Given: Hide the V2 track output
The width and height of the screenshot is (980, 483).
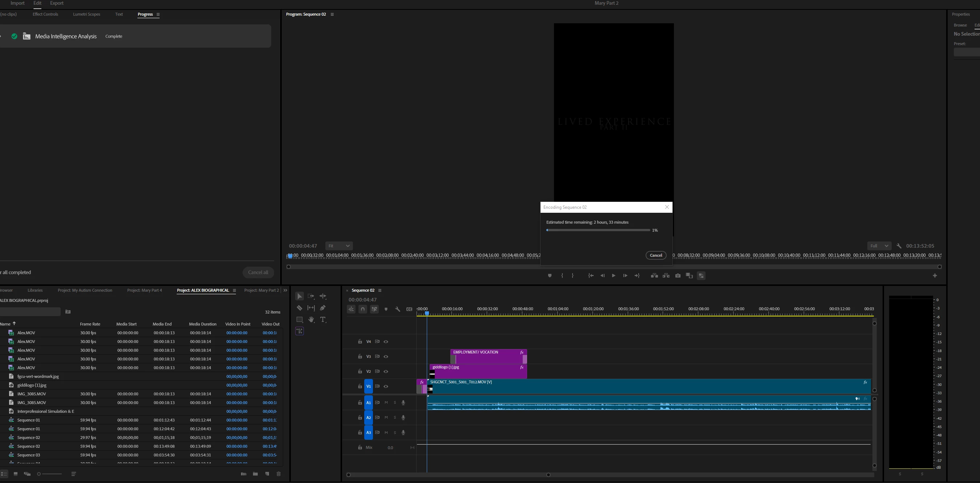Looking at the screenshot, I should click(x=386, y=371).
